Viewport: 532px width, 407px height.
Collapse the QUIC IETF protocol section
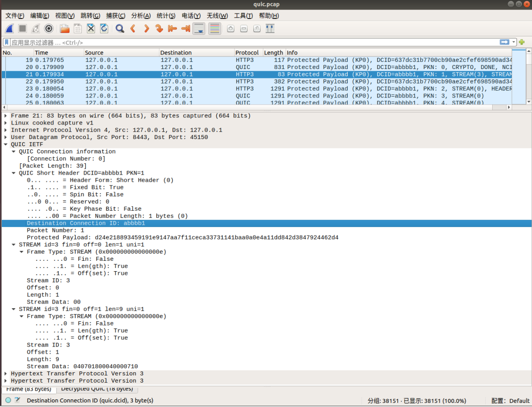pos(5,144)
